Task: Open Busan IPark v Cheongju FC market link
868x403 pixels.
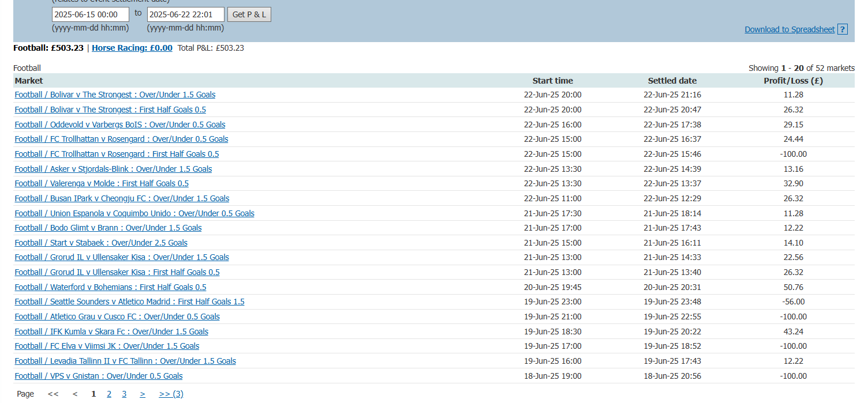Action: click(x=122, y=198)
